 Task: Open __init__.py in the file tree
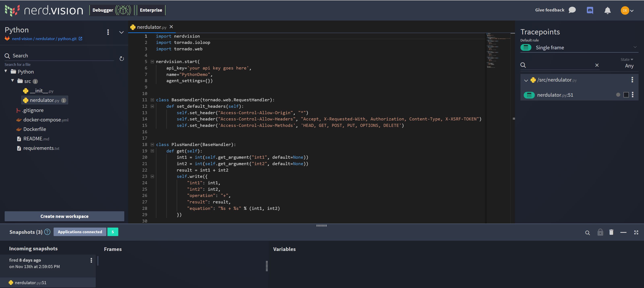click(x=38, y=91)
